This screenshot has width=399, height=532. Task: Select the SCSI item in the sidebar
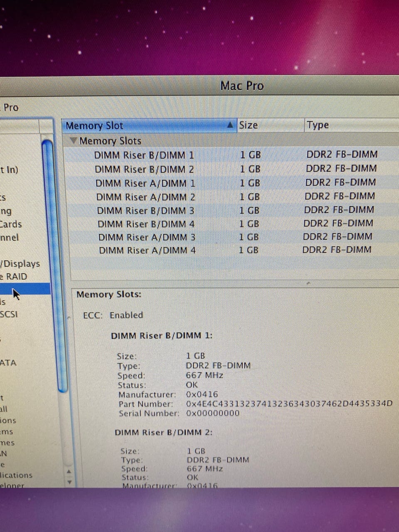[x=9, y=314]
